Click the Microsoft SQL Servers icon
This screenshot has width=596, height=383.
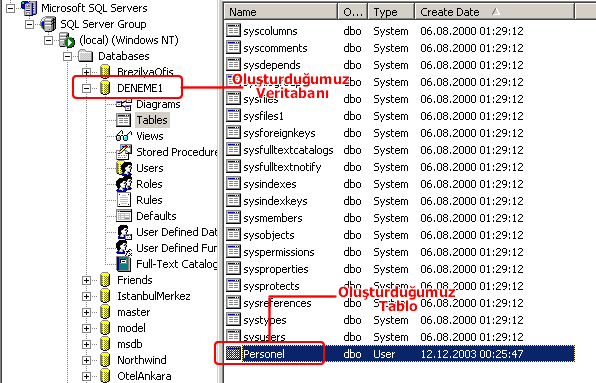[29, 8]
